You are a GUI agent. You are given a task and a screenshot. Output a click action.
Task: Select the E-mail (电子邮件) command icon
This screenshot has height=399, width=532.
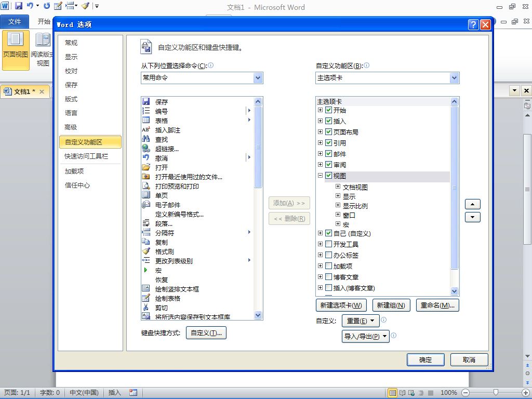146,204
